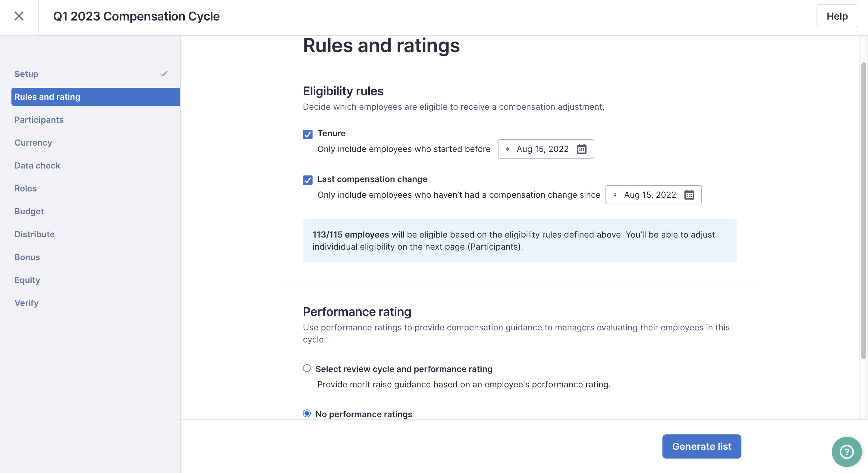Open calendar picker for the Tenure date
The width and height of the screenshot is (868, 473).
[x=583, y=149]
